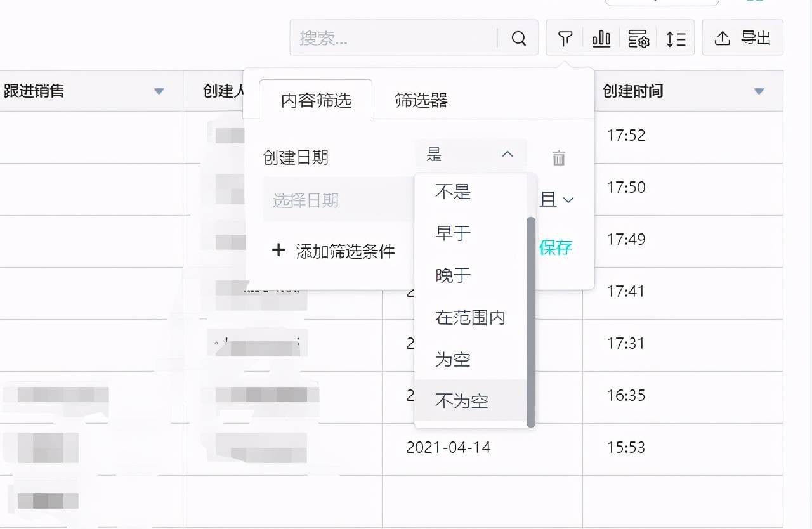The width and height of the screenshot is (812, 529).
Task: Switch to the 筛选器 tab
Action: coord(421,100)
